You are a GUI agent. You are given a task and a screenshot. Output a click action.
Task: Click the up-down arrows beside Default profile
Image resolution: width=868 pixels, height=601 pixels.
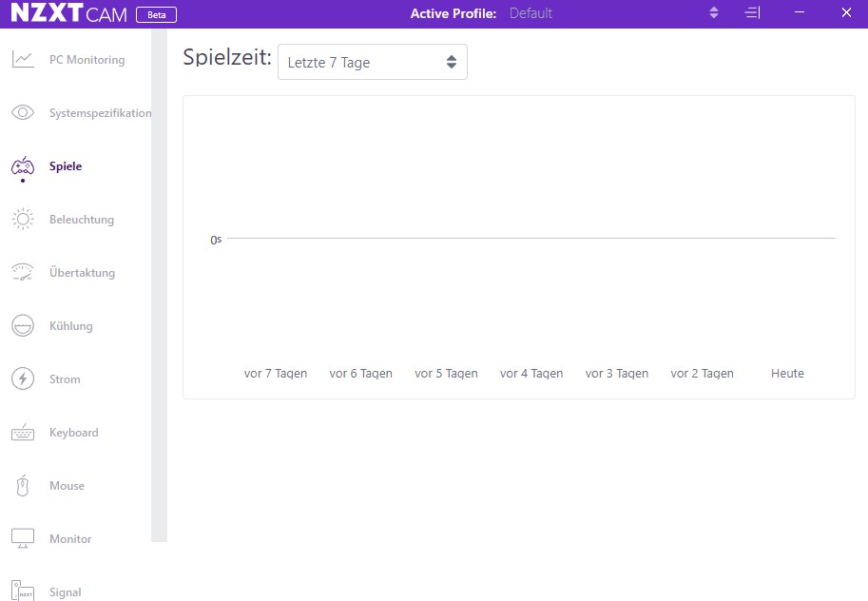click(x=712, y=13)
